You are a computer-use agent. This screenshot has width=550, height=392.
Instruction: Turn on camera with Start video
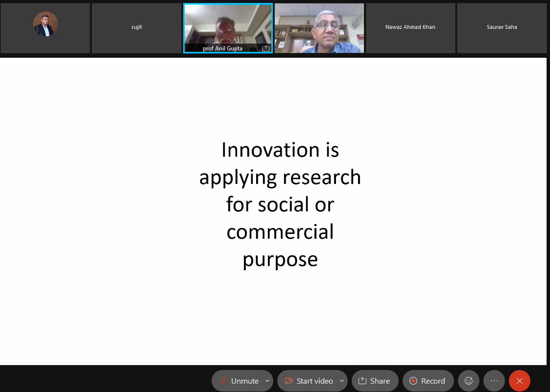tap(309, 381)
